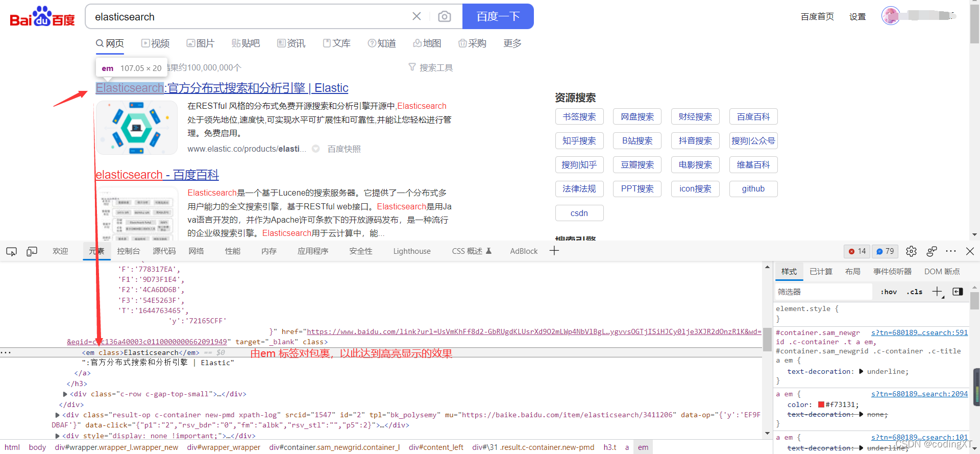Viewport: 980px width, 454px height.
Task: Open elasticsearch 百度百科 result link
Action: (157, 175)
